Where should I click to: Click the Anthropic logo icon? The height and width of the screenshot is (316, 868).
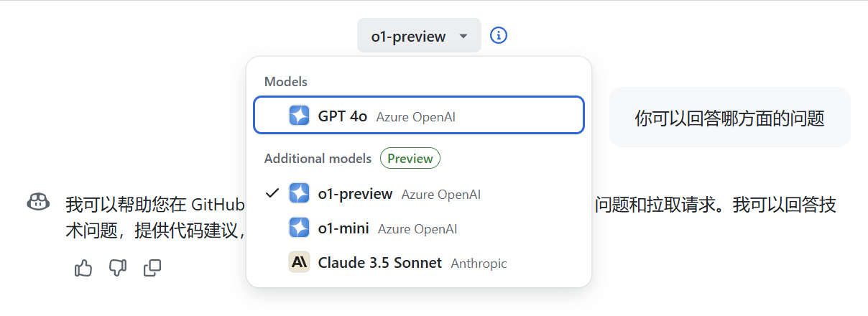(x=299, y=263)
